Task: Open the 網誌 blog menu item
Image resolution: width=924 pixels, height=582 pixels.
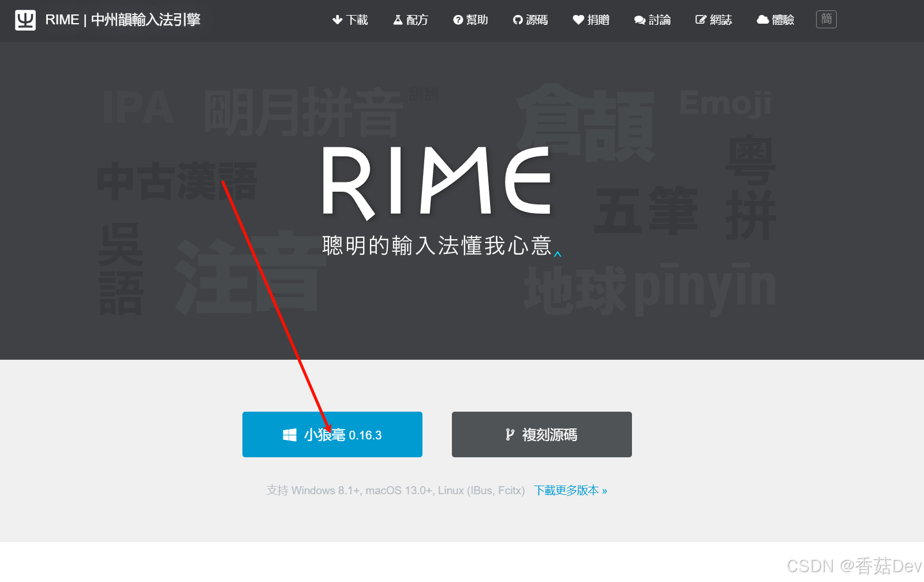Action: point(713,20)
